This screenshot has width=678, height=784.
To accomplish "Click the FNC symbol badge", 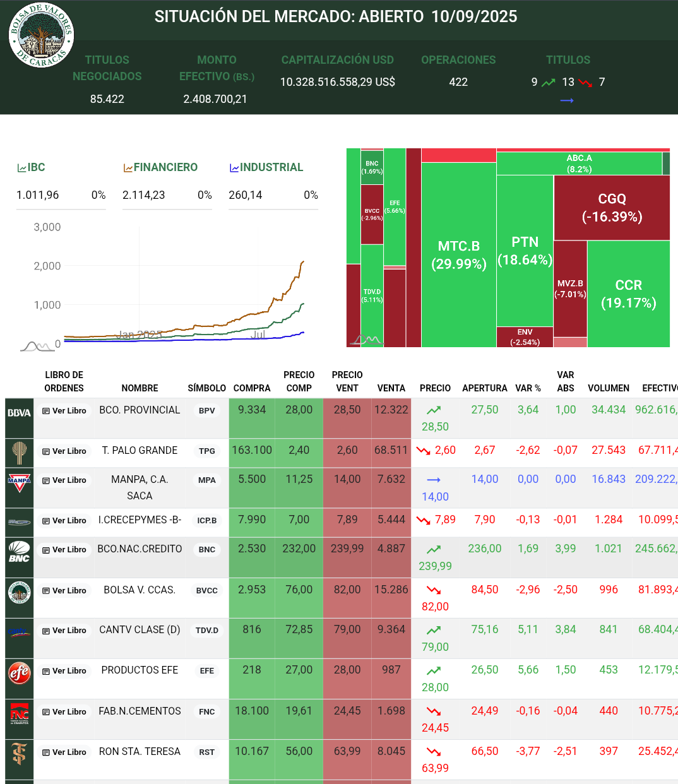I will point(207,711).
